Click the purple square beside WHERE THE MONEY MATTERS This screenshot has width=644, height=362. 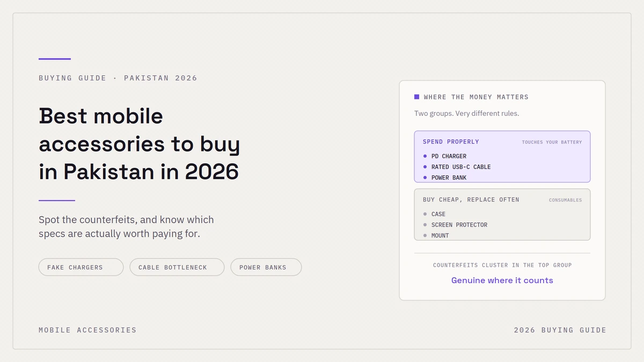416,97
